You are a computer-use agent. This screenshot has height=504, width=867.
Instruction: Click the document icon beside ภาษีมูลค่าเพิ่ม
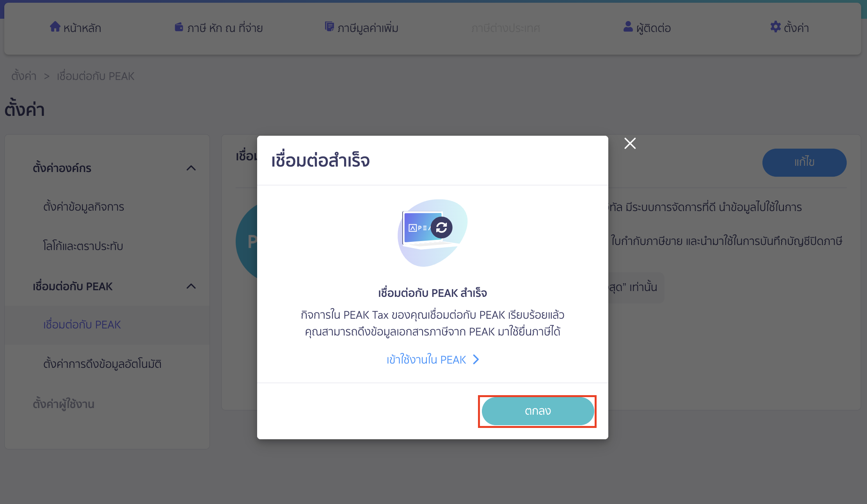(x=329, y=27)
